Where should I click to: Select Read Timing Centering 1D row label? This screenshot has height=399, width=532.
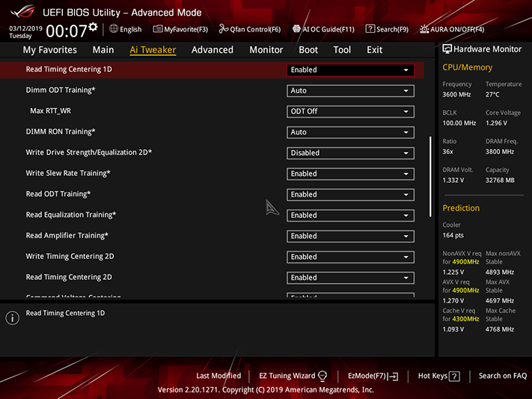point(69,70)
